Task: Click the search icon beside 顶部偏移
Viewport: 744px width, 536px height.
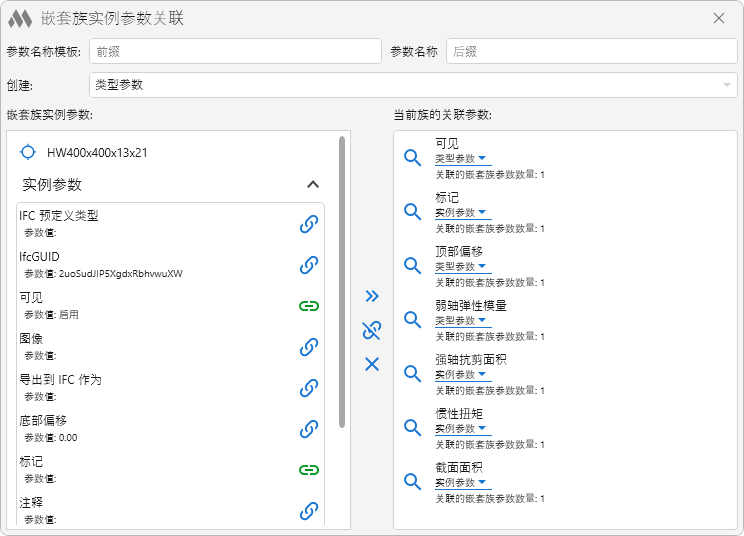Action: (x=412, y=265)
